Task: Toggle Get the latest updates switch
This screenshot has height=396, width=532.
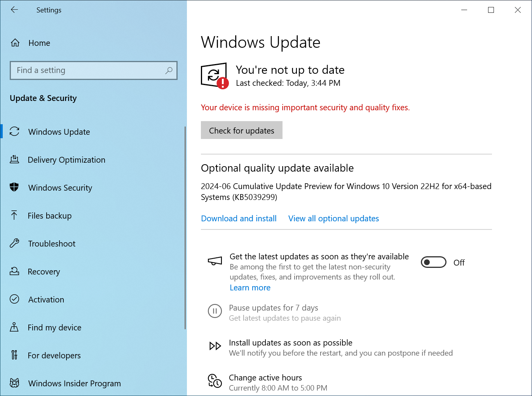Action: 434,262
